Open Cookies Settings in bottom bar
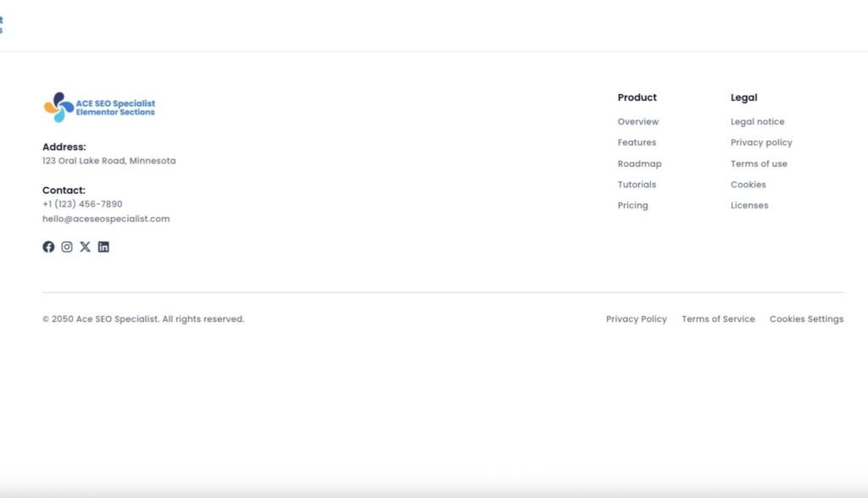868x498 pixels. 806,319
